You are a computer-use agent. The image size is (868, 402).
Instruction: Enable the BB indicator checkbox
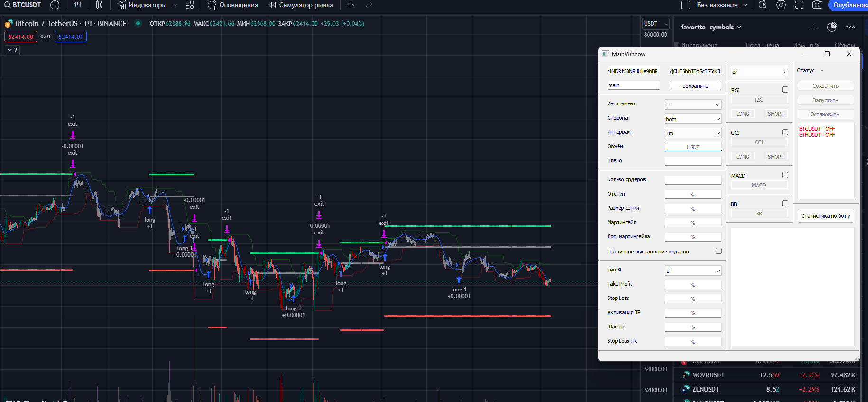point(785,204)
